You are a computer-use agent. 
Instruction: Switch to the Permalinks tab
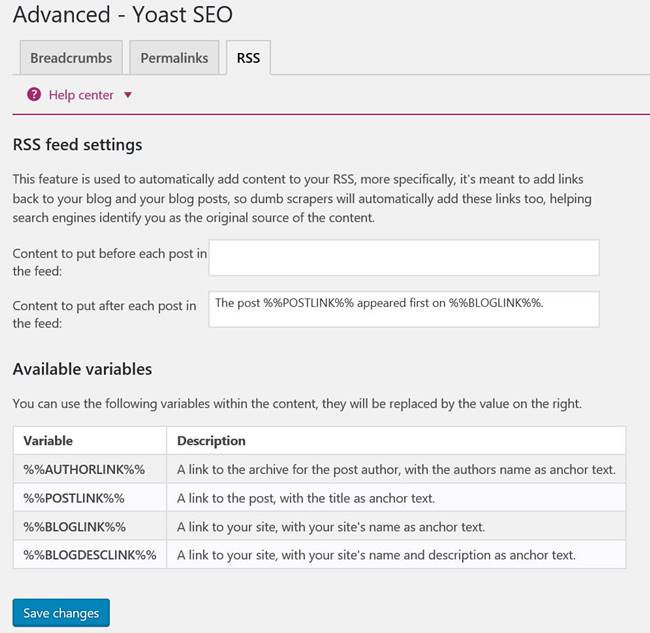(x=174, y=58)
